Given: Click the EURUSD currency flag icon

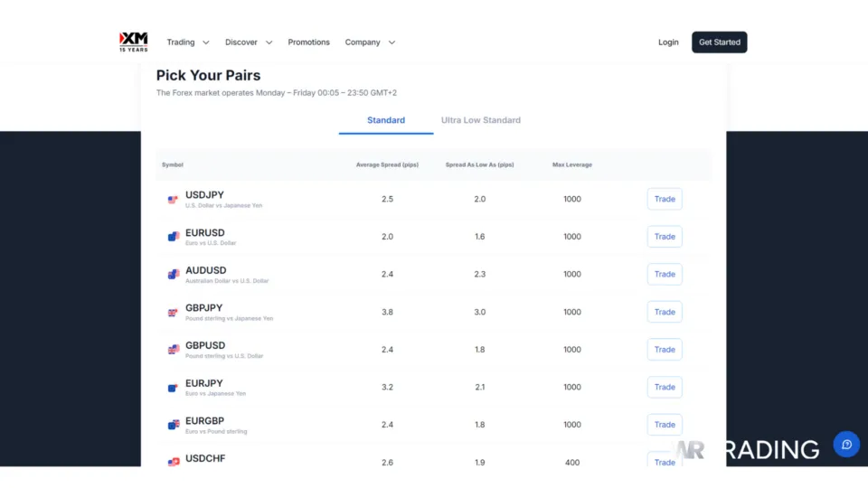Looking at the screenshot, I should coord(173,237).
